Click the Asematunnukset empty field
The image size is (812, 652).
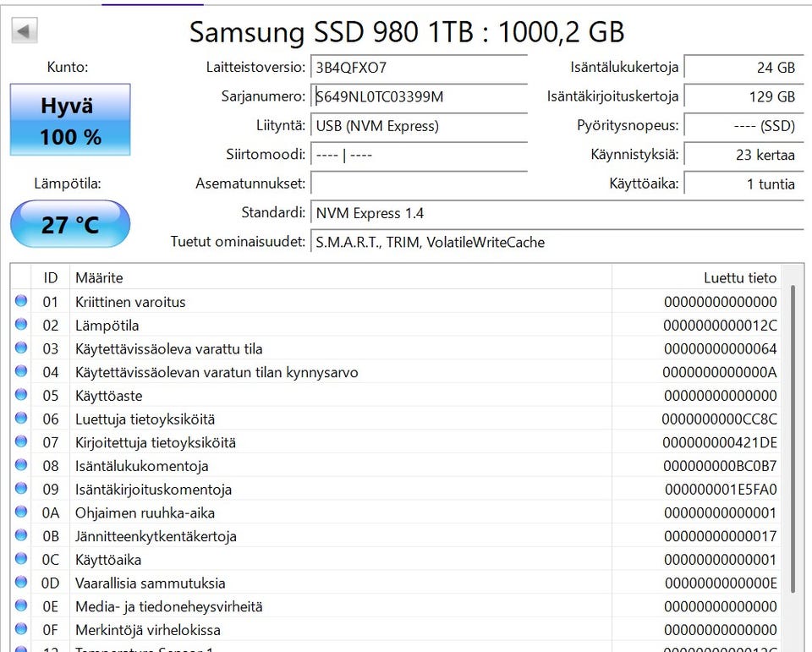tap(419, 184)
